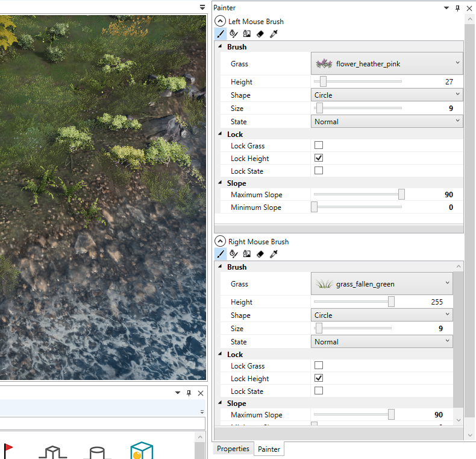This screenshot has height=459, width=476.
Task: Pin the Painter panel
Action: tap(457, 8)
